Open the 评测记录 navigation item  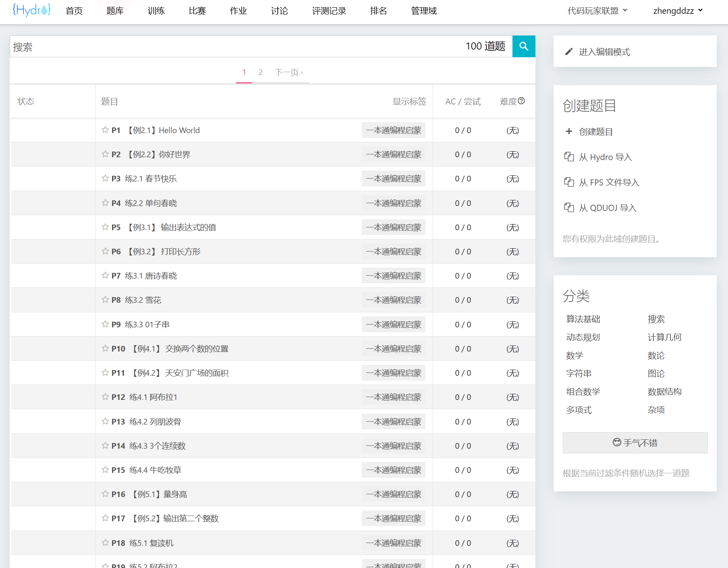coord(329,11)
